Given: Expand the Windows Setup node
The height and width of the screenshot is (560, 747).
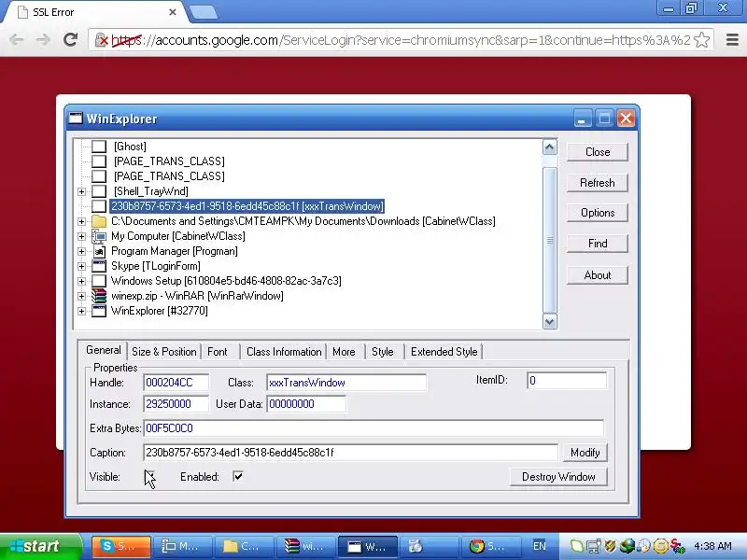Looking at the screenshot, I should (x=81, y=281).
